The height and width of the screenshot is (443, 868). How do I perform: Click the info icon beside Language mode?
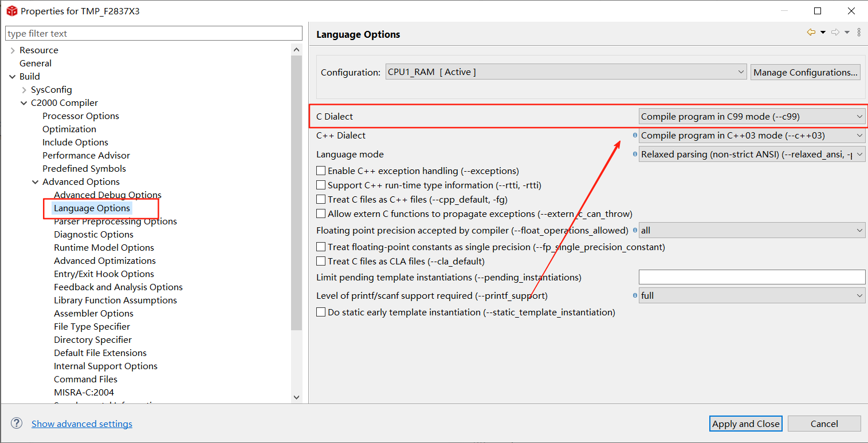(x=635, y=155)
